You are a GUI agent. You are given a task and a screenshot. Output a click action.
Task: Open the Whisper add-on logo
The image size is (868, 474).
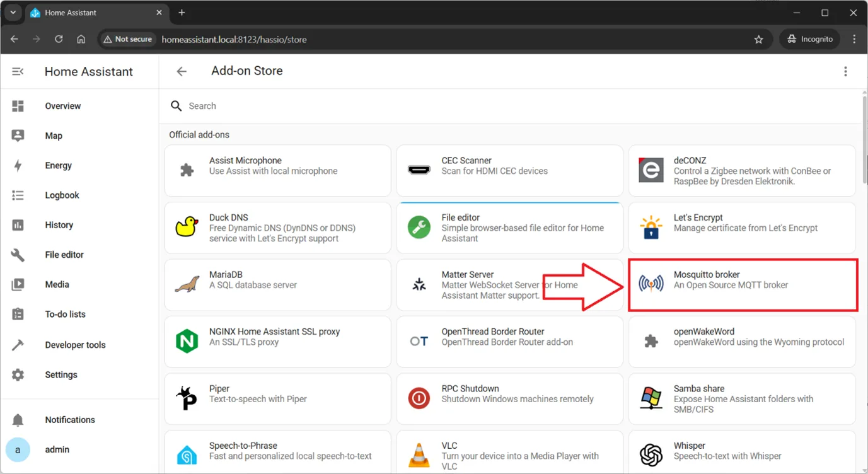(651, 455)
